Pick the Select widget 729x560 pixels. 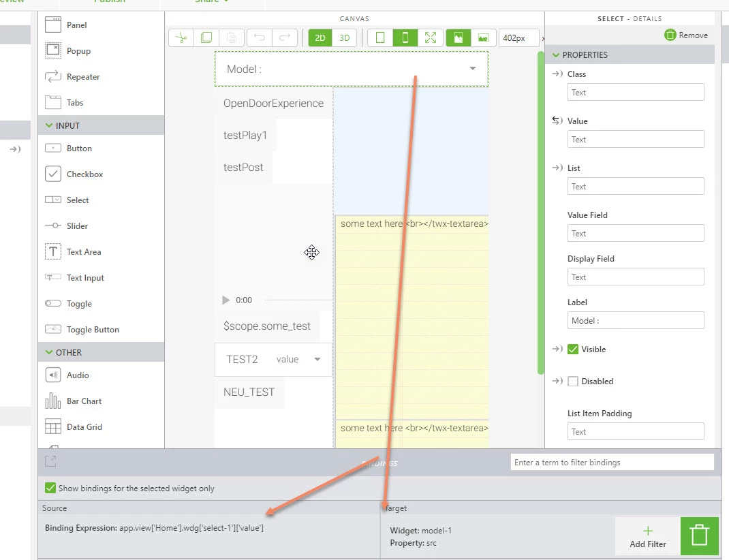click(x=67, y=200)
